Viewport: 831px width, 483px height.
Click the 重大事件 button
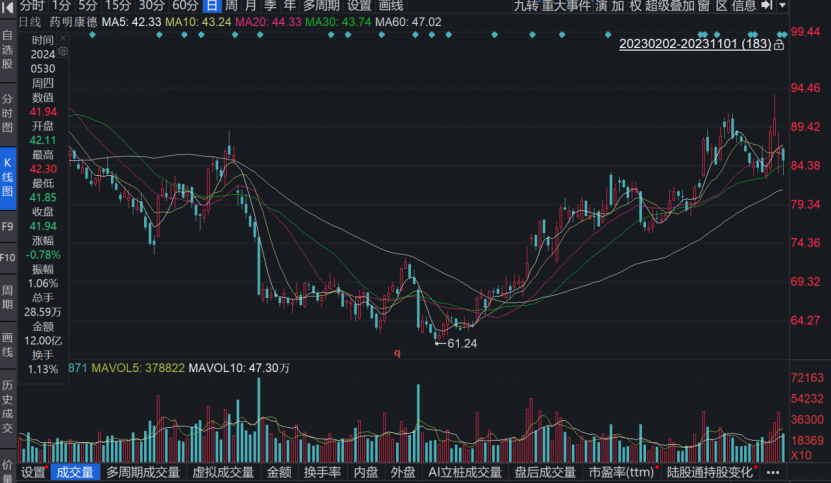[x=565, y=6]
